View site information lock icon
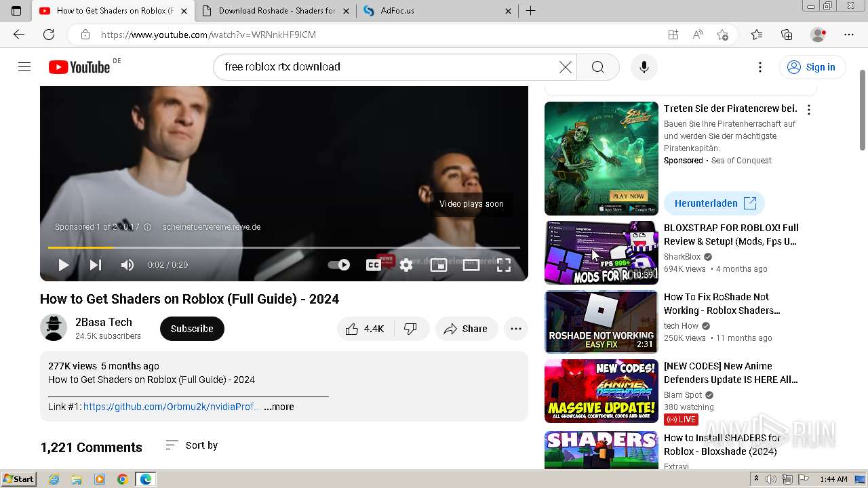 click(x=85, y=35)
